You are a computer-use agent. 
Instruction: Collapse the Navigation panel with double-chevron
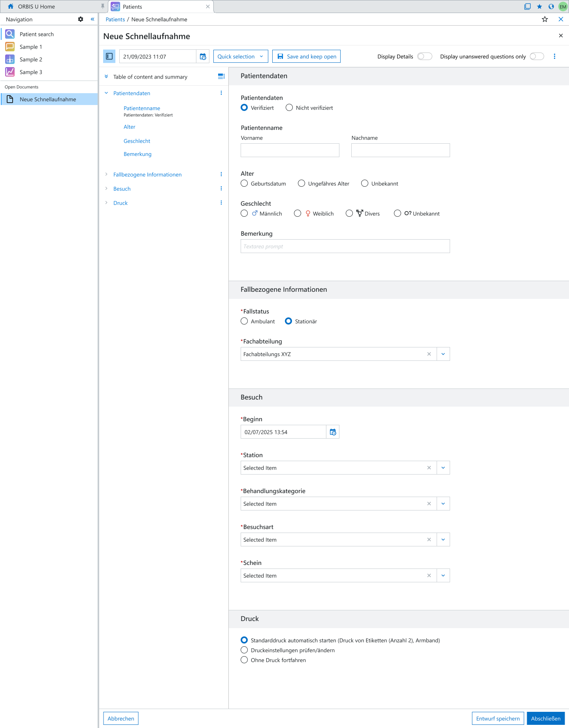tap(92, 19)
